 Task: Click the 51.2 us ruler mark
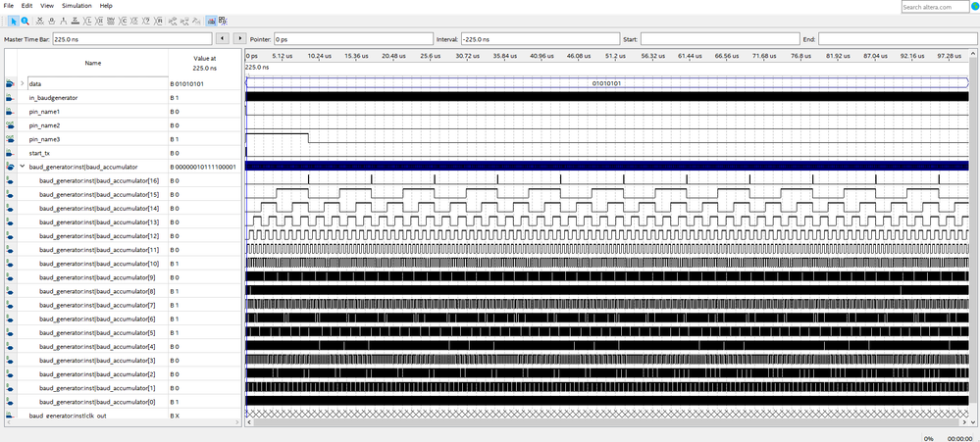coord(615,56)
